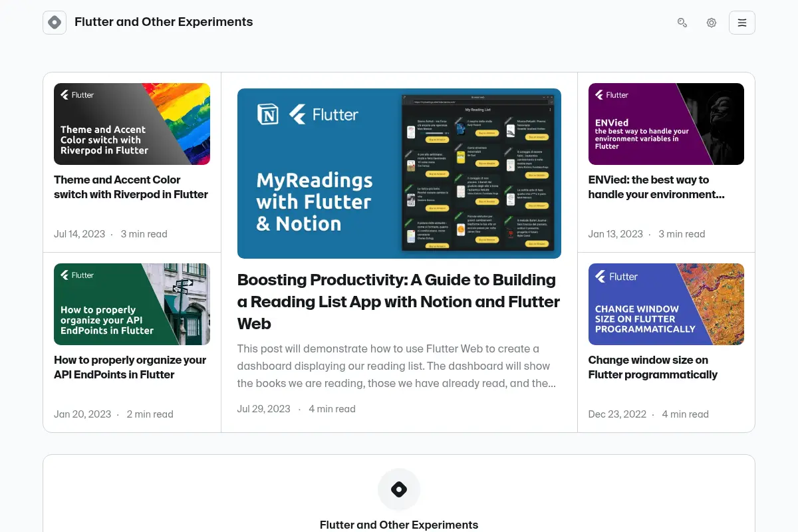The image size is (798, 532).
Task: Click the Jan 13, 2023 date
Action: pyautogui.click(x=616, y=234)
